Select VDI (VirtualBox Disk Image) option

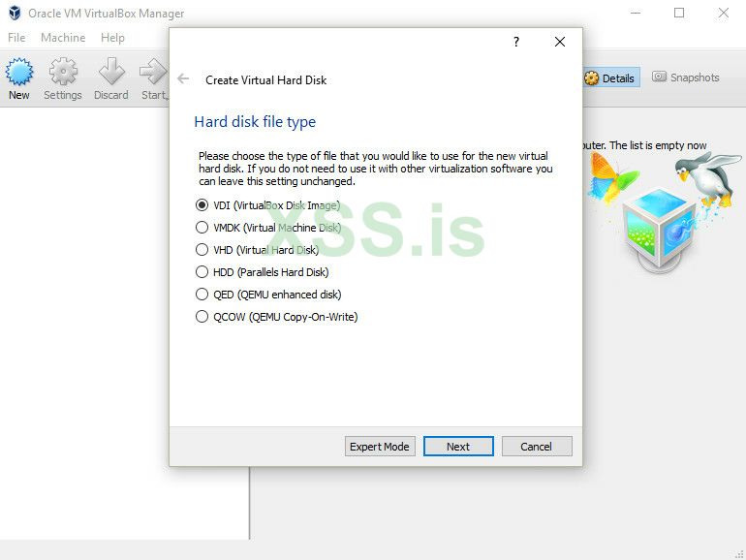[267, 205]
